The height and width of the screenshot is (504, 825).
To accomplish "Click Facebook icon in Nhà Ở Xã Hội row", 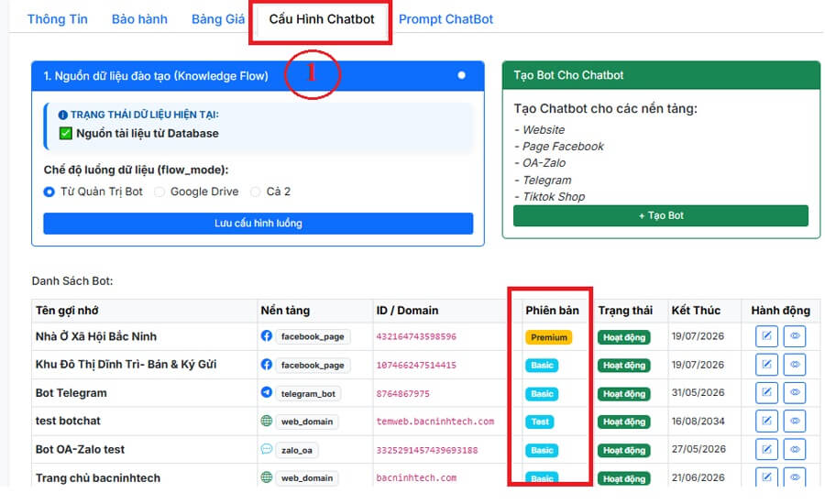I will (267, 335).
